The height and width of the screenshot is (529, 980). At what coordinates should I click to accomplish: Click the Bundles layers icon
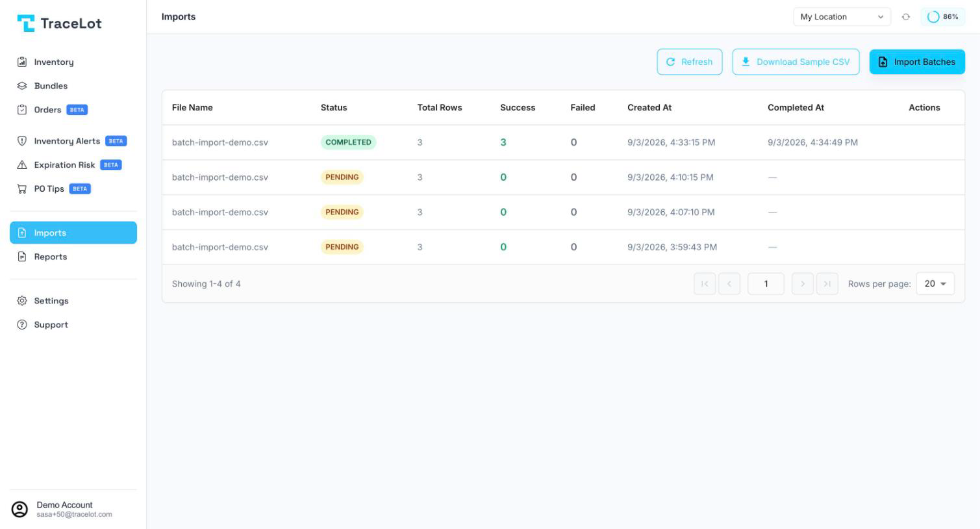(x=22, y=86)
